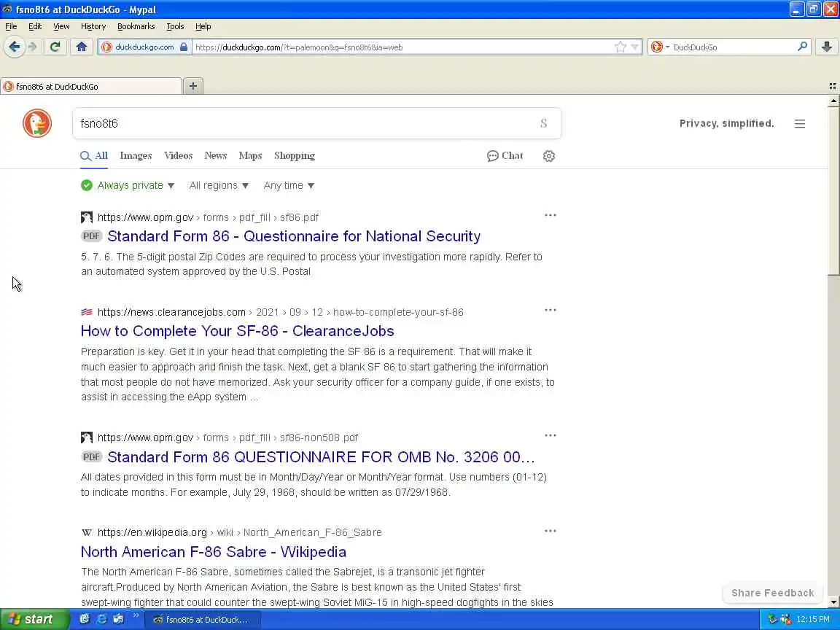Viewport: 840px width, 630px height.
Task: Reload the page with refresh icon
Action: [55, 47]
